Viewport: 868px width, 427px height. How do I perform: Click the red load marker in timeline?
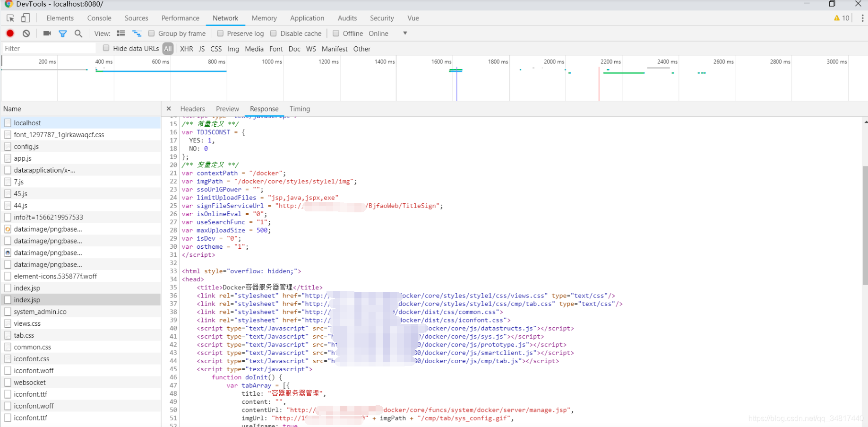tap(599, 83)
